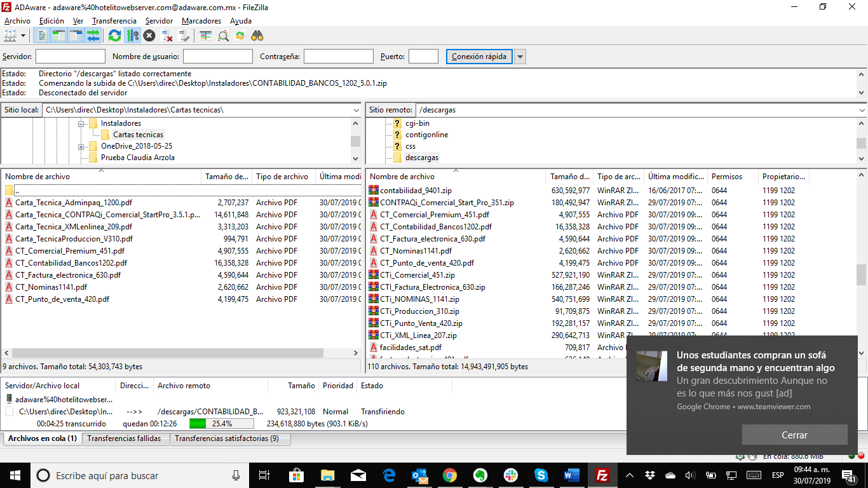Toggle the local directory tree view
The height and width of the screenshot is (488, 868).
coord(59,36)
